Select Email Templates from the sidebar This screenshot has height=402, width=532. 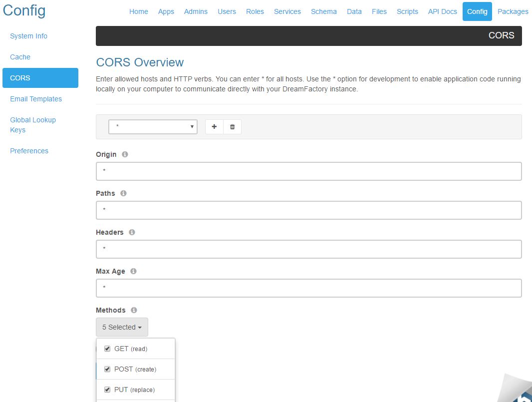[36, 99]
